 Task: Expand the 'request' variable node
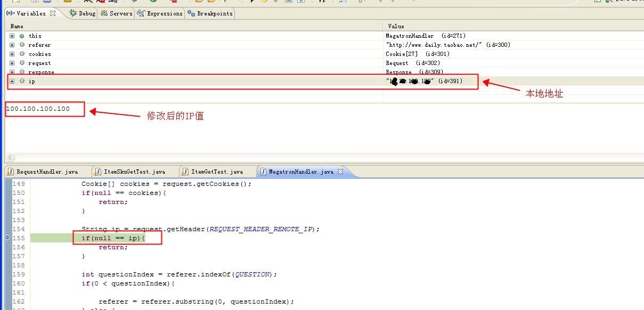(12, 63)
